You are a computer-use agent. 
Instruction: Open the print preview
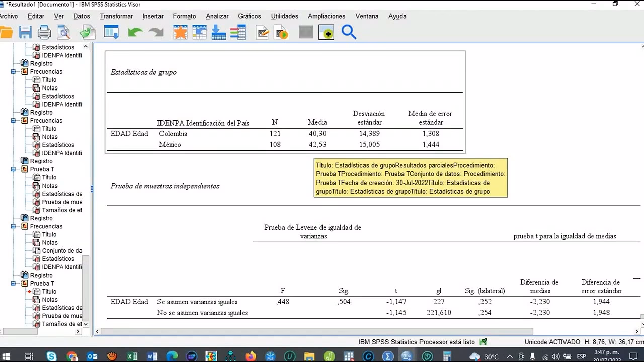[62, 32]
